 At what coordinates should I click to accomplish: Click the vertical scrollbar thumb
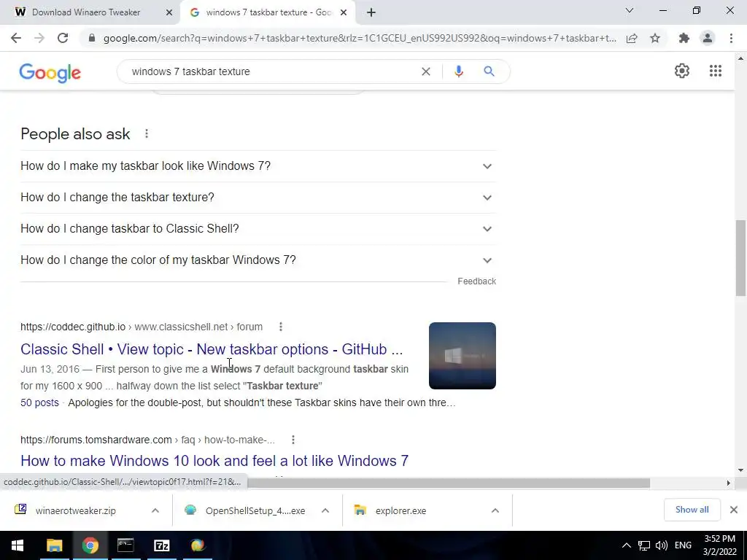coord(740,257)
